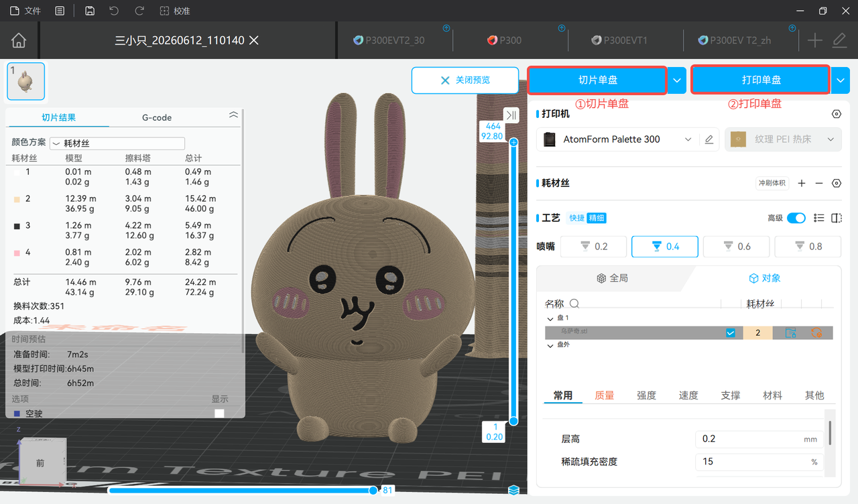The image size is (858, 504).
Task: Click the 切片单盘 slice plate button
Action: pyautogui.click(x=598, y=80)
